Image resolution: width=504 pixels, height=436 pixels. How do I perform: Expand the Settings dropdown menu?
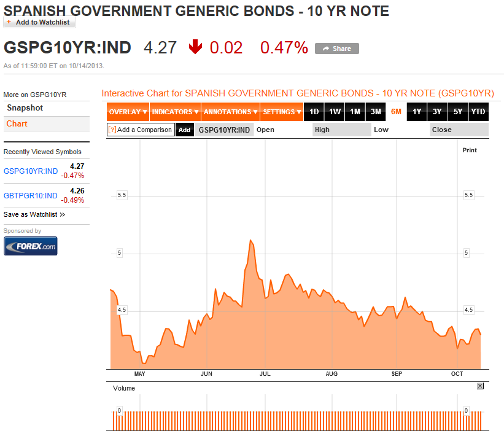[x=282, y=112]
